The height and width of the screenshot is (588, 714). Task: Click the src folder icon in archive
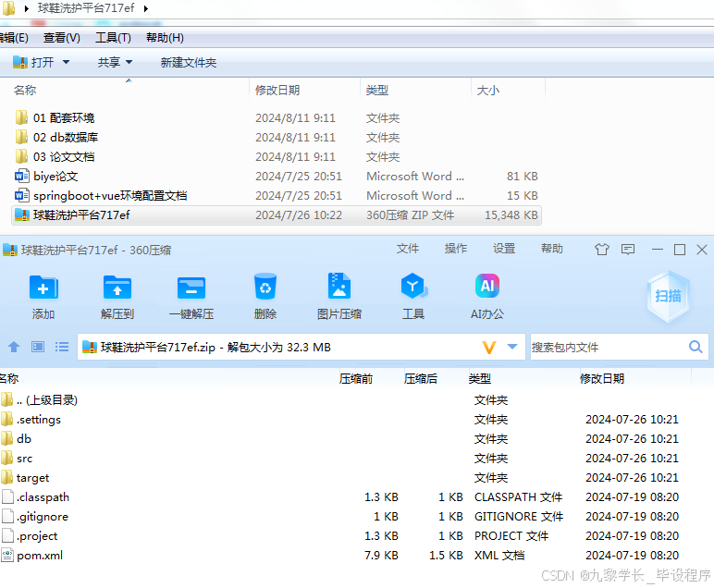tap(6, 458)
